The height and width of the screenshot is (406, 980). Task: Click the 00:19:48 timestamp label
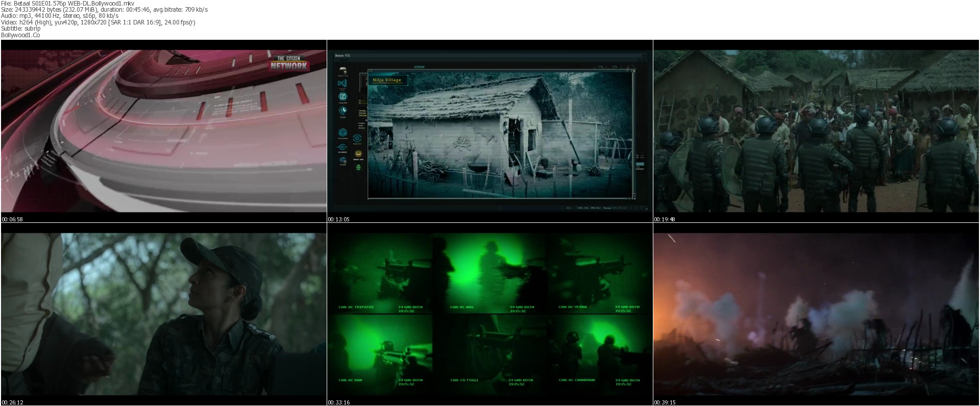point(665,219)
